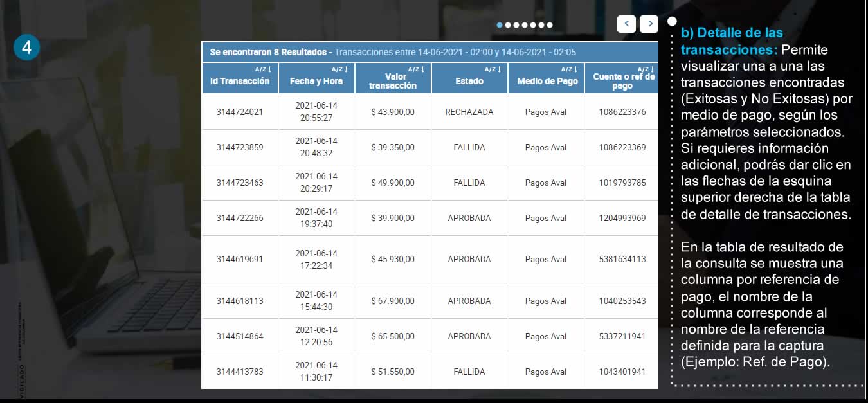Click the date cell with time 15:44:30
The height and width of the screenshot is (403, 868).
(x=316, y=301)
